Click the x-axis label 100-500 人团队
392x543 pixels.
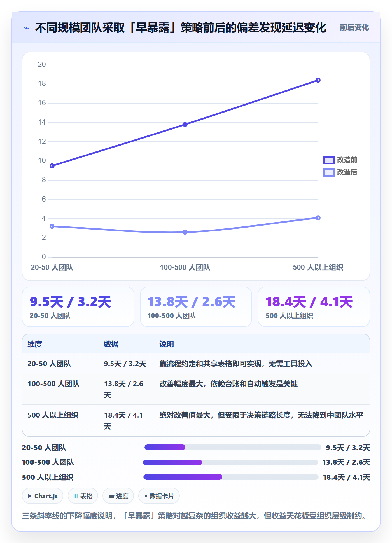[185, 267]
